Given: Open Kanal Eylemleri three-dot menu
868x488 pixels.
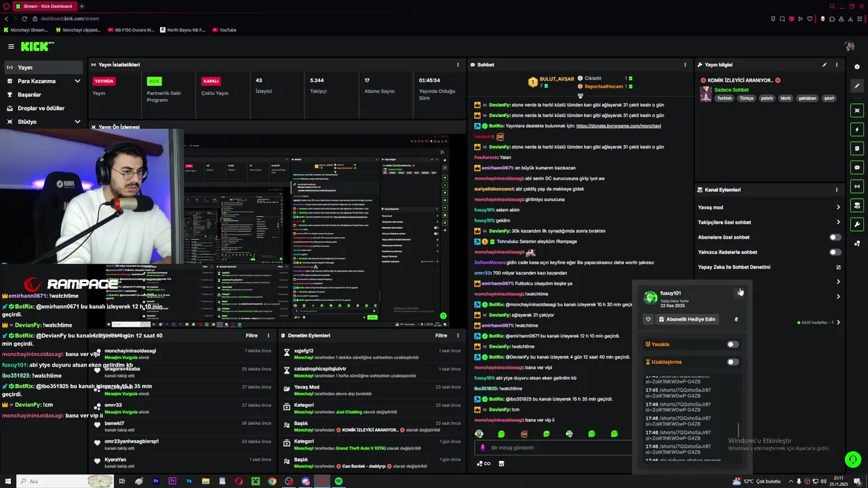Looking at the screenshot, I should (x=837, y=190).
